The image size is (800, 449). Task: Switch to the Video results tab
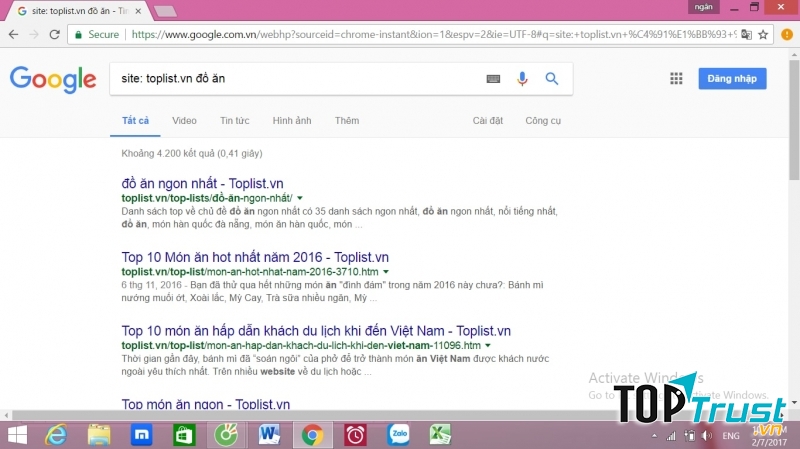(184, 121)
